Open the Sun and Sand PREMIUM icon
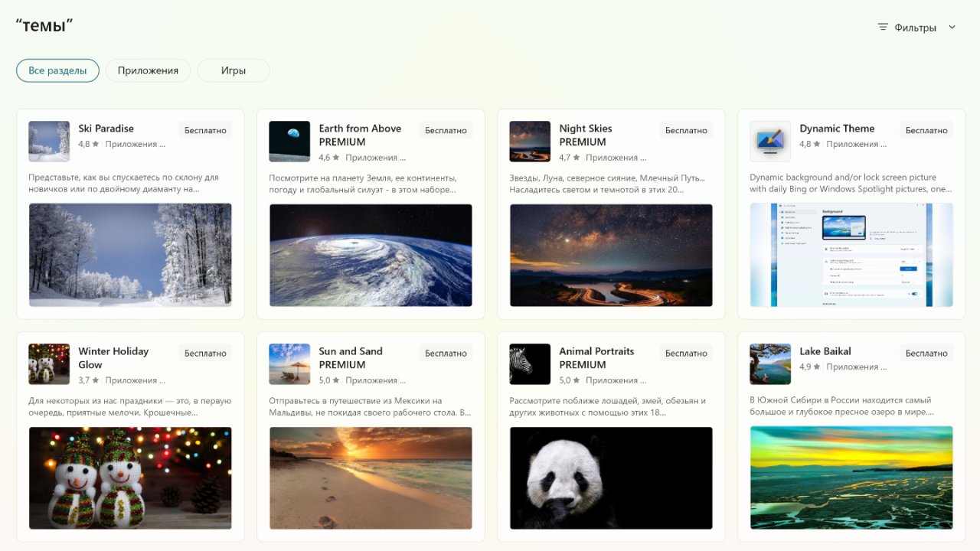The image size is (980, 551). pyautogui.click(x=289, y=364)
